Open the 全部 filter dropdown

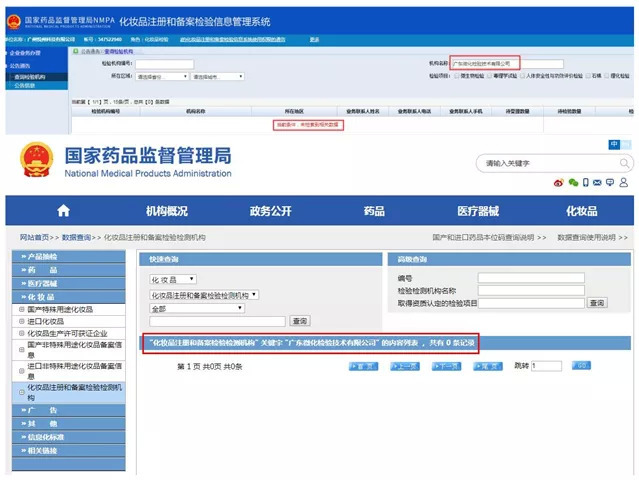(x=197, y=309)
